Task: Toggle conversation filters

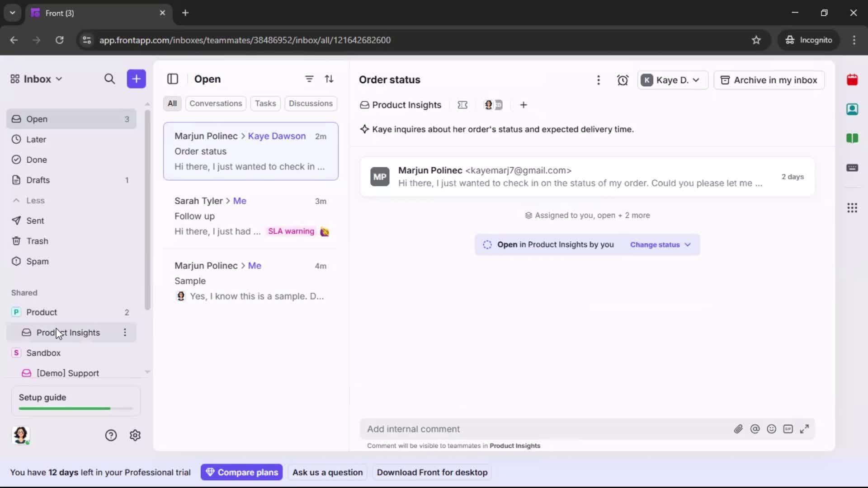Action: (x=309, y=79)
